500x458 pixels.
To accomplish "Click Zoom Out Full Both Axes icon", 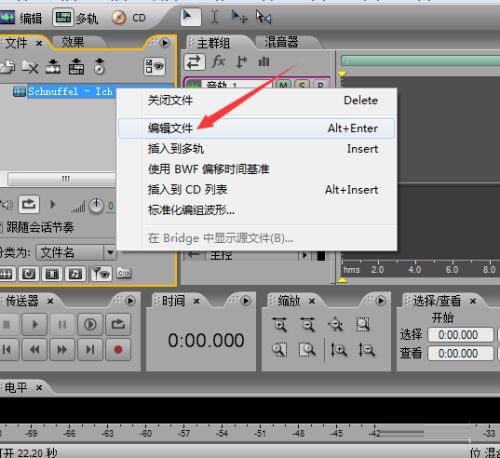I will [x=335, y=324].
